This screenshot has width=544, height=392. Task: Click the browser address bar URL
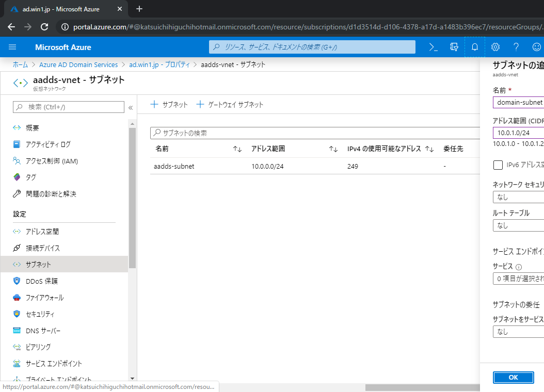tap(308, 27)
